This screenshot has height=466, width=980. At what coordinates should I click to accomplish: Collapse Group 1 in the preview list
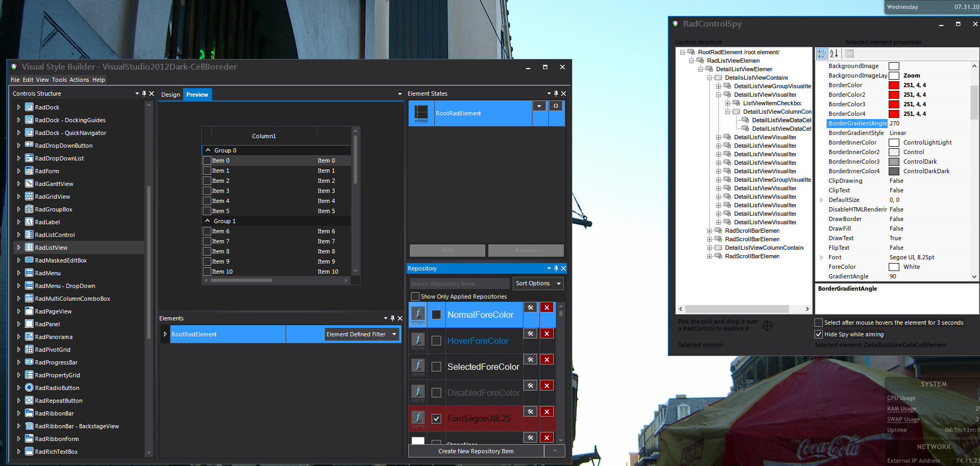coord(208,221)
